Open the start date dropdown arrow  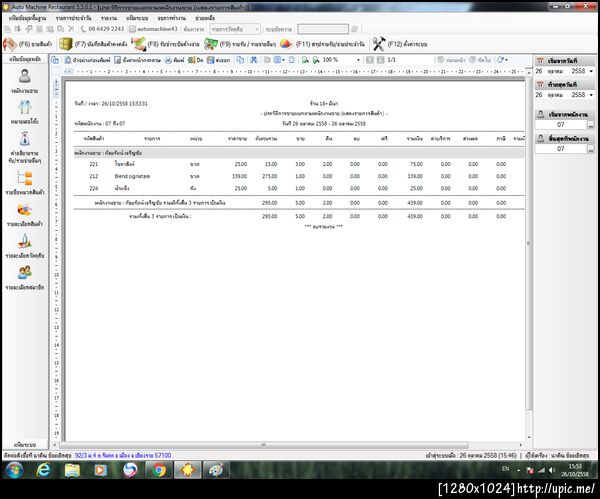591,71
